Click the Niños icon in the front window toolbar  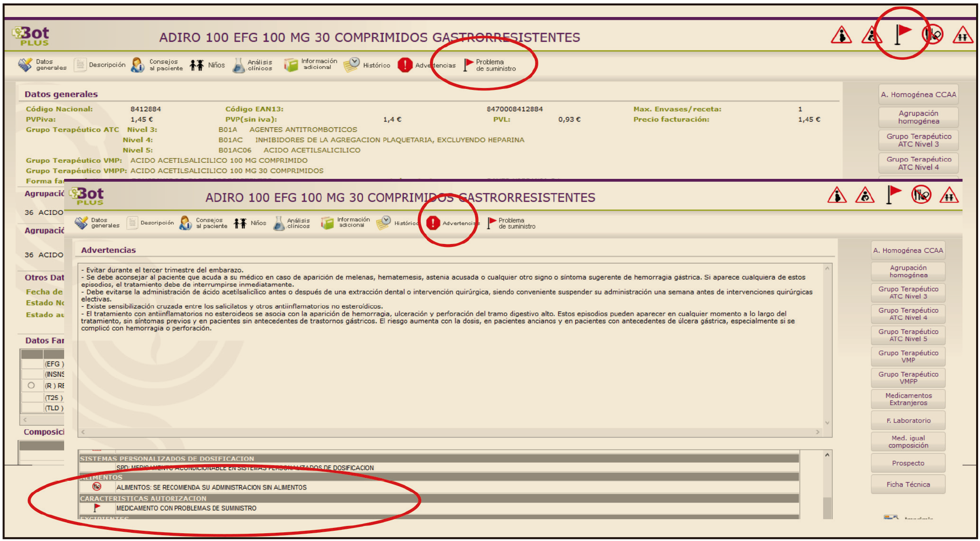coord(240,223)
